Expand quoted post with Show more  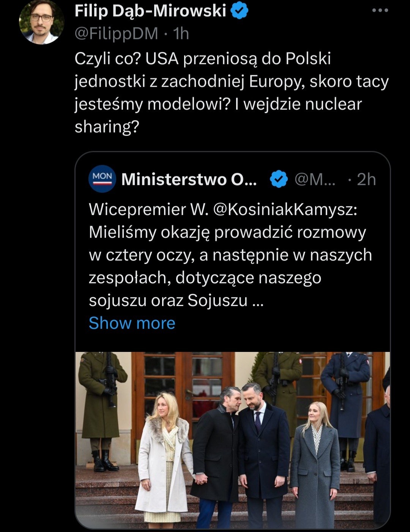click(132, 323)
